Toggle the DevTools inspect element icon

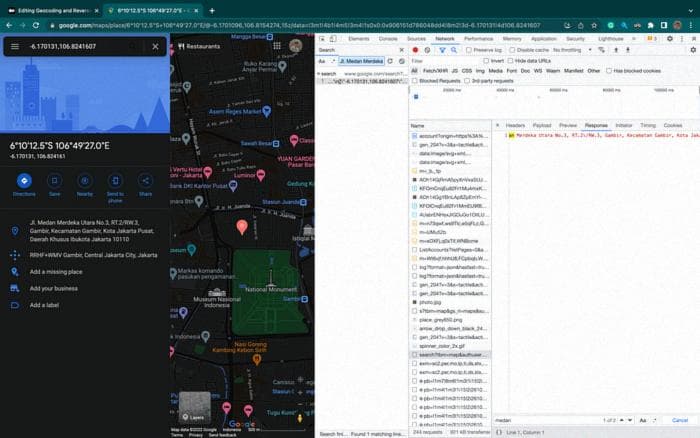pos(322,39)
